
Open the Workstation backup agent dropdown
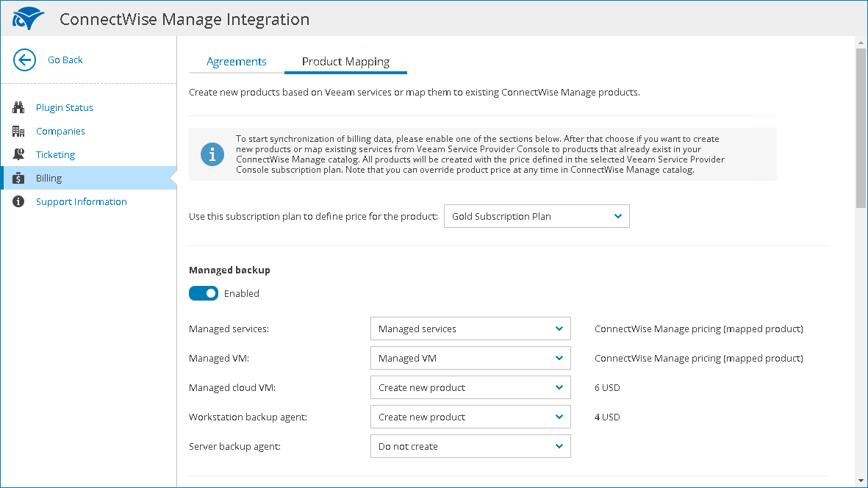point(470,417)
